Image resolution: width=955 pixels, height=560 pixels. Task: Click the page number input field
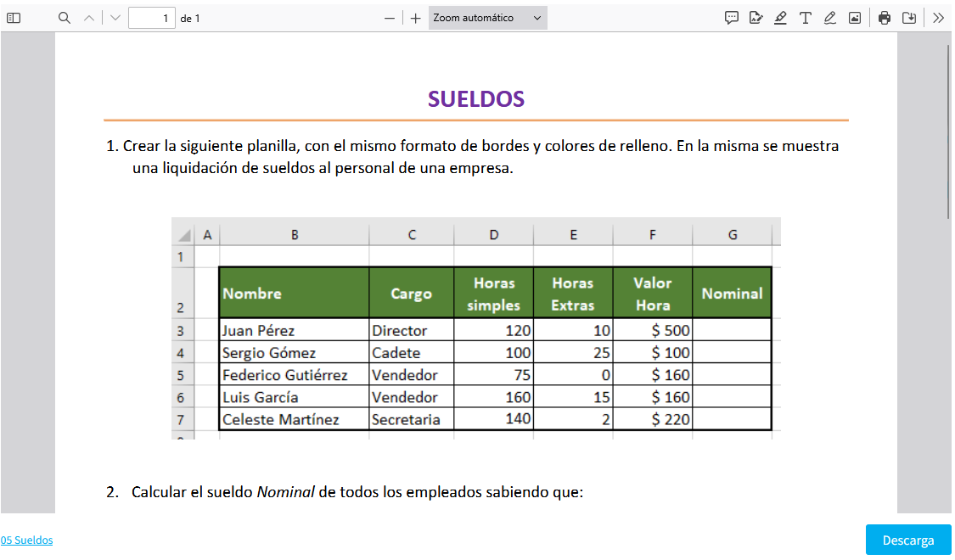tap(151, 18)
